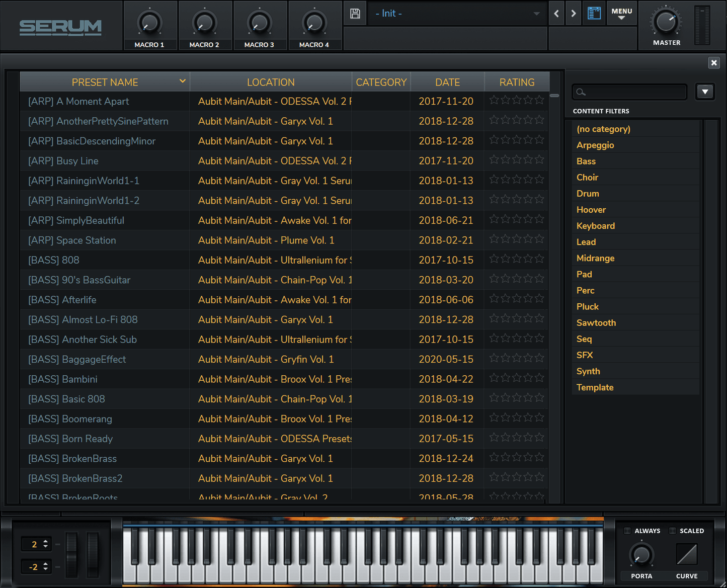Click the mod wheel

point(93,554)
